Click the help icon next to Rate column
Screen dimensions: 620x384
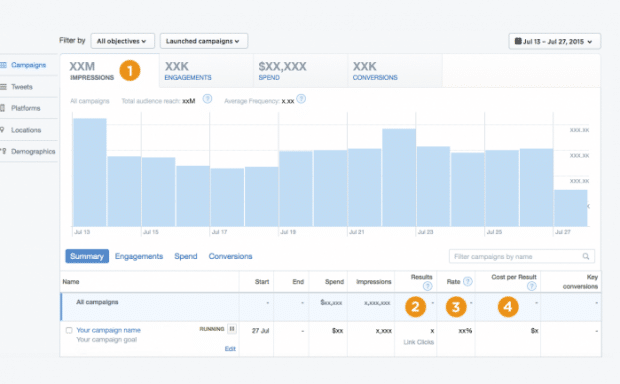(467, 282)
